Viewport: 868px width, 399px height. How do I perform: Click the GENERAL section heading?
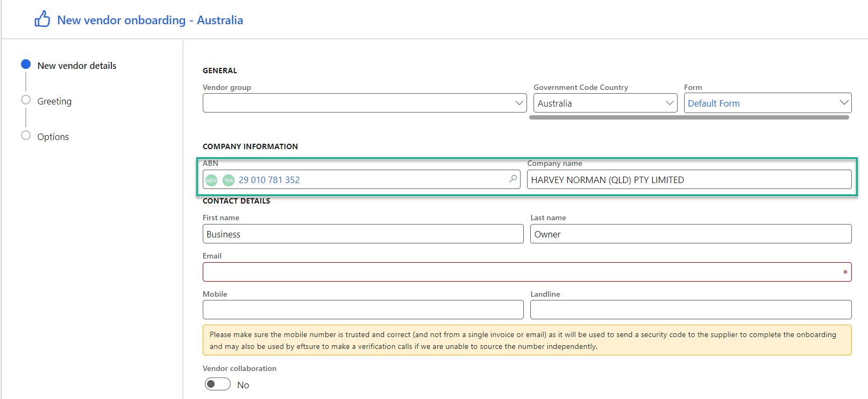[x=219, y=71]
